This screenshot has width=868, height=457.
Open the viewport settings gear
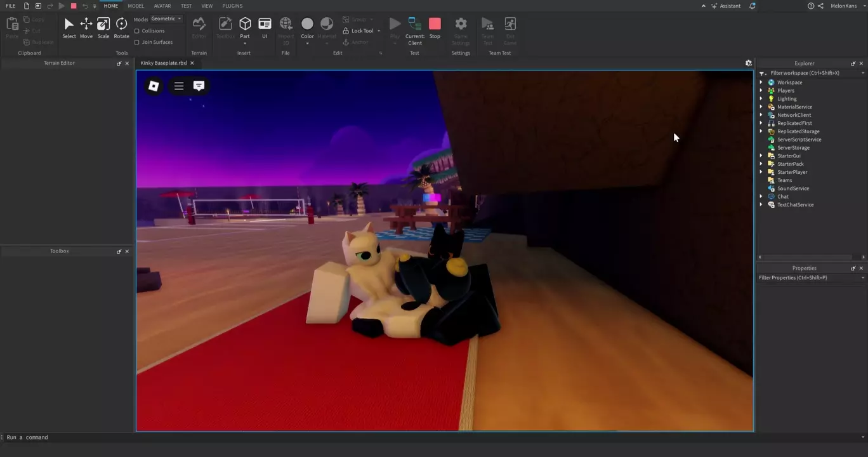[x=748, y=63]
